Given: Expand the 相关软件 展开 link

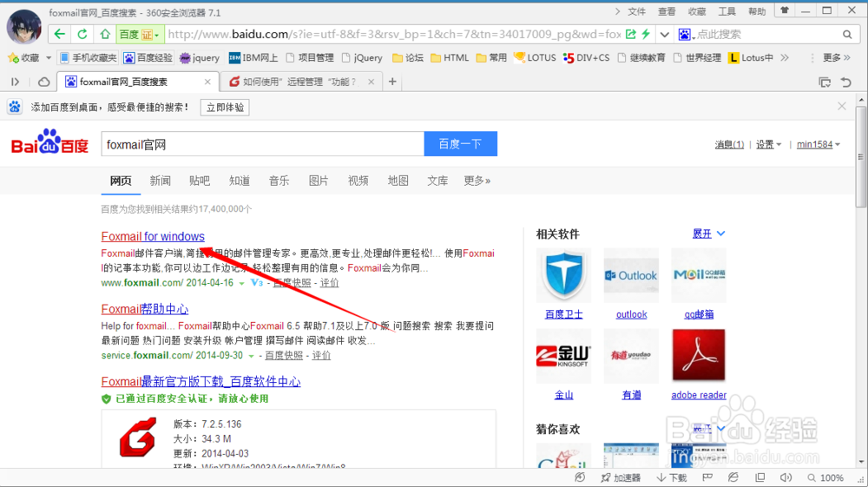Looking at the screenshot, I should (708, 234).
